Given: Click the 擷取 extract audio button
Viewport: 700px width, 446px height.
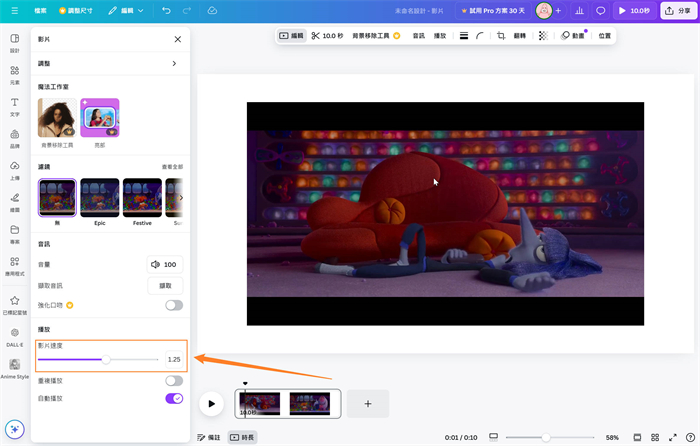Looking at the screenshot, I should [x=165, y=286].
